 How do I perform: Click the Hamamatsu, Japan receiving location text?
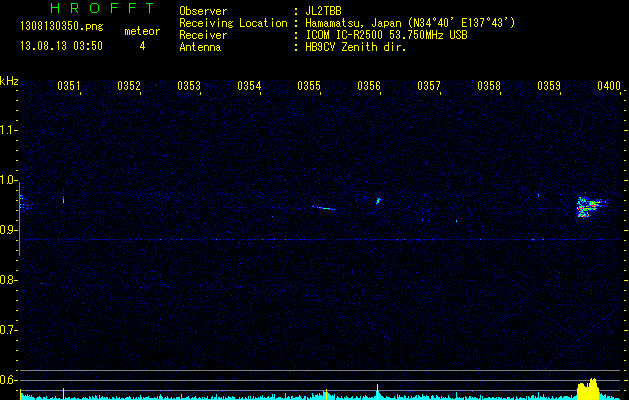coord(404,23)
